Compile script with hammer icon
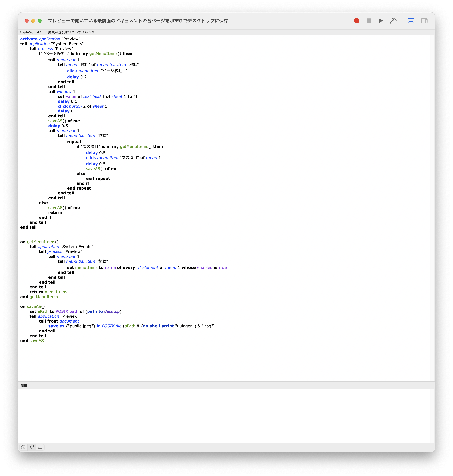Viewport: 453px width, 476px height. [393, 21]
